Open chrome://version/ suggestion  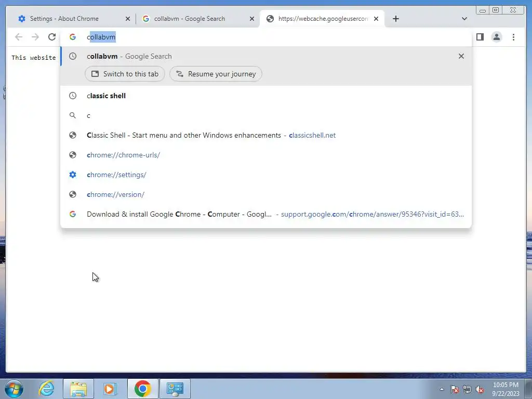[266, 194]
